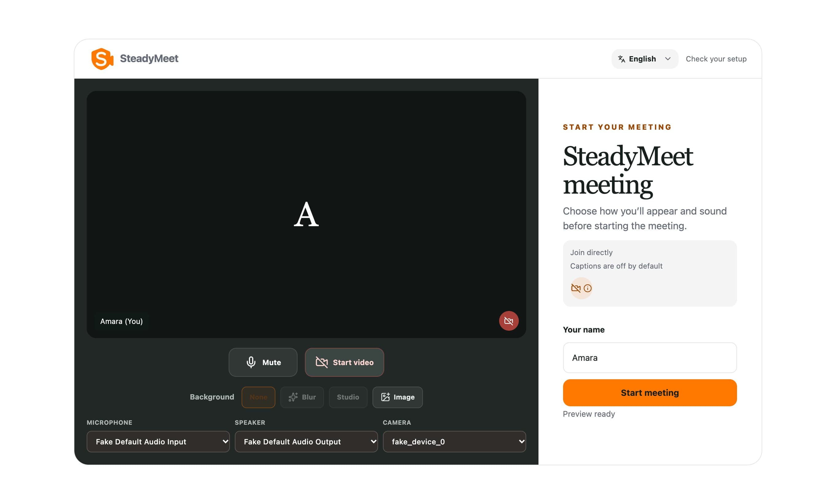This screenshot has height=504, width=836.
Task: Click the SteadyMeet orange logo icon
Action: 102,59
